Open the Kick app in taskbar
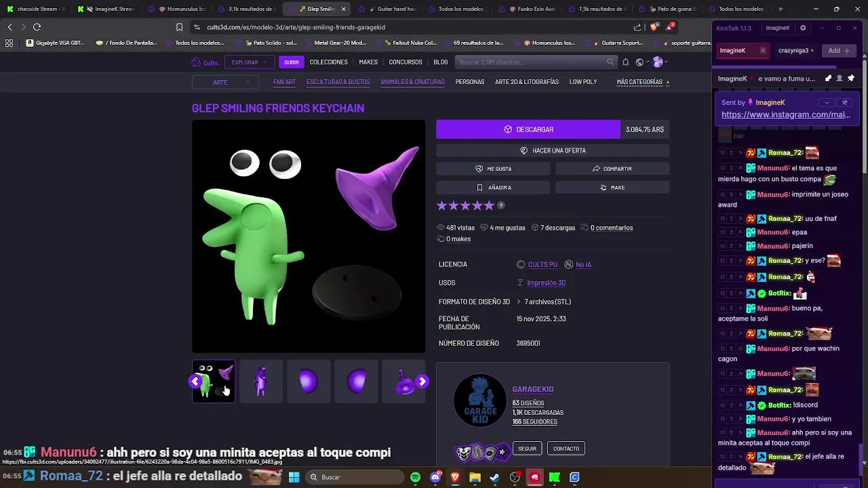Screen dimensions: 868x488 click(555, 477)
